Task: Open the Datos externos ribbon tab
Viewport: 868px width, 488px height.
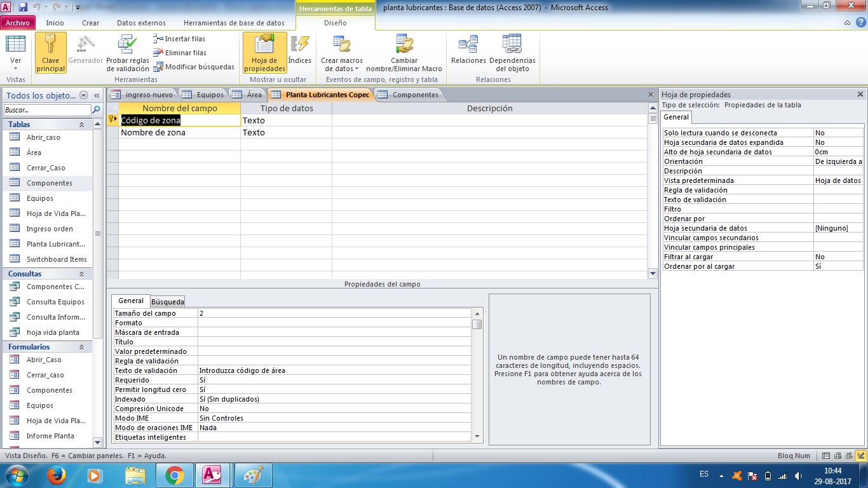Action: [x=141, y=23]
